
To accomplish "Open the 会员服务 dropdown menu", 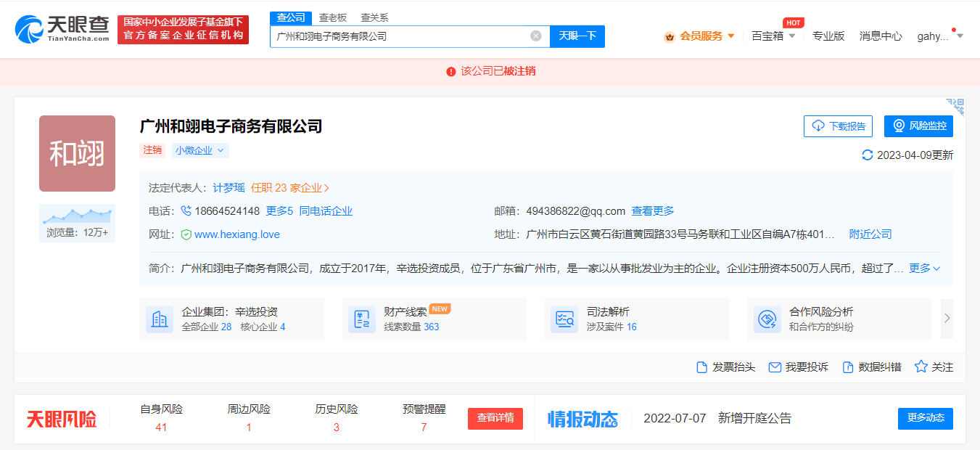I will [700, 36].
